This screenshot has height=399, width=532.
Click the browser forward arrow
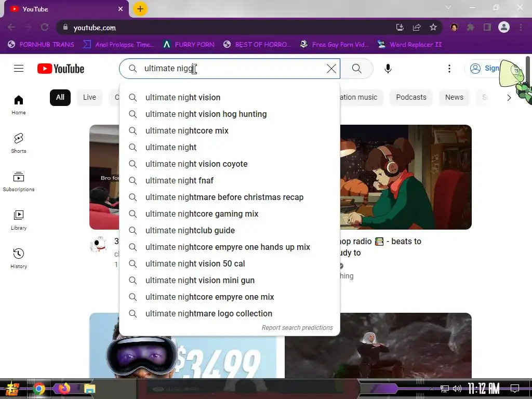click(28, 28)
